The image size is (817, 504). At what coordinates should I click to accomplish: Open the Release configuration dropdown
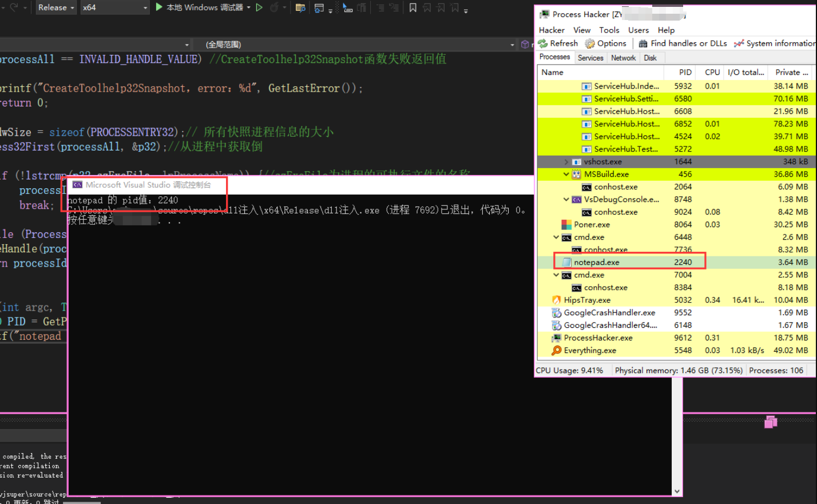click(56, 7)
